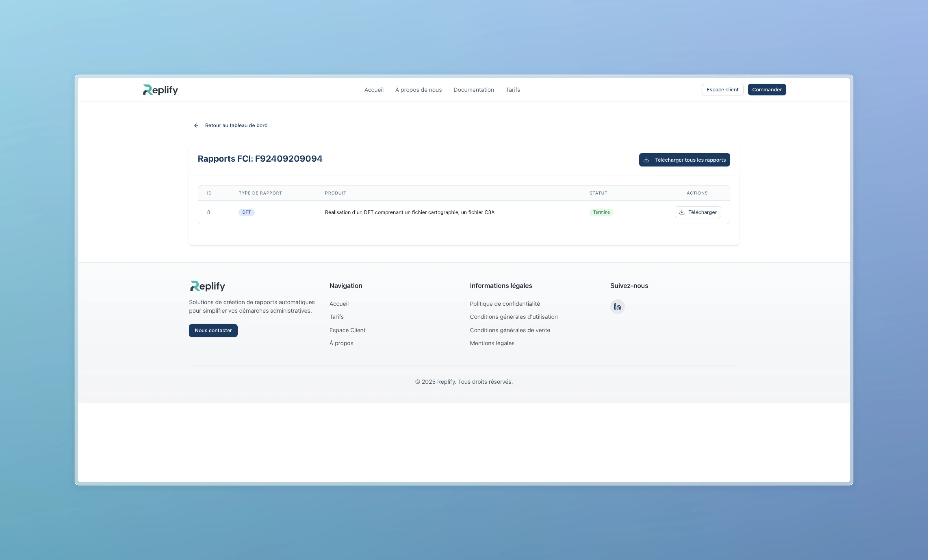
Task: Click the Replify logo in the header
Action: (160, 90)
